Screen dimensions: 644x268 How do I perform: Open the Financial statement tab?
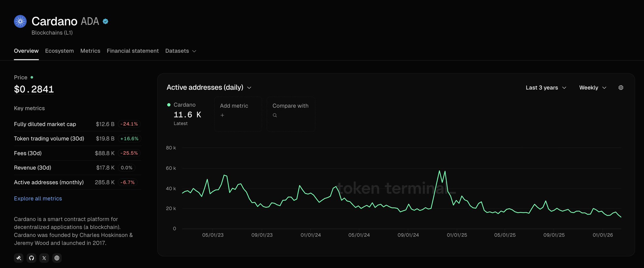133,51
